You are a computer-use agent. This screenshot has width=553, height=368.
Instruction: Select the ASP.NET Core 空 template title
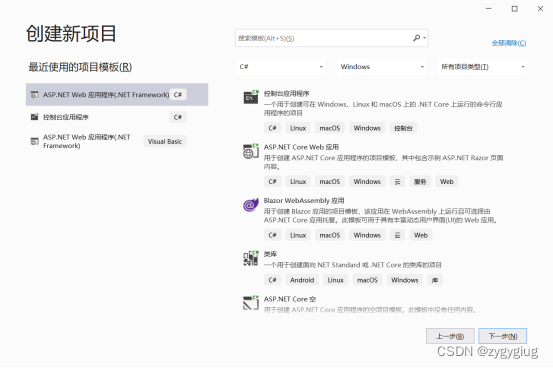coord(290,299)
